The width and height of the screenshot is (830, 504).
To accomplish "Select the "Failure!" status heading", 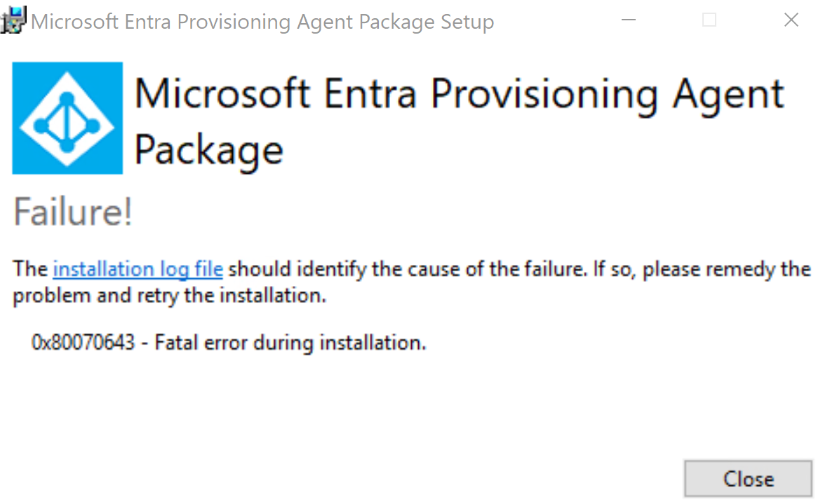I will click(x=72, y=212).
